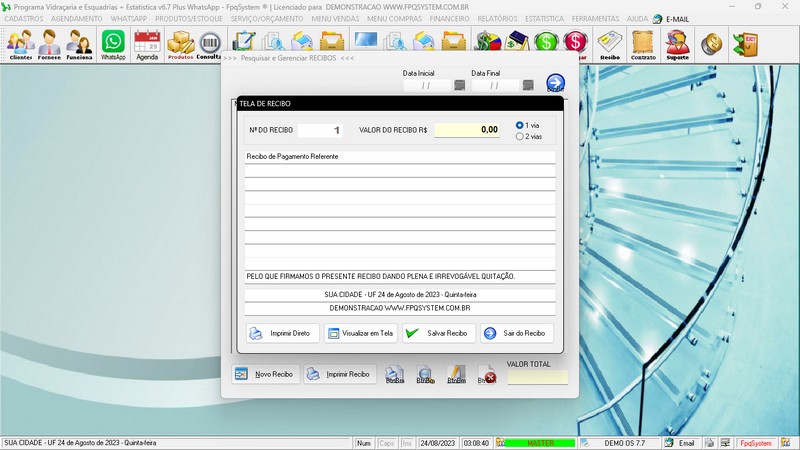800x450 pixels.
Task: Open the Suporte toolbar icon
Action: point(677,44)
